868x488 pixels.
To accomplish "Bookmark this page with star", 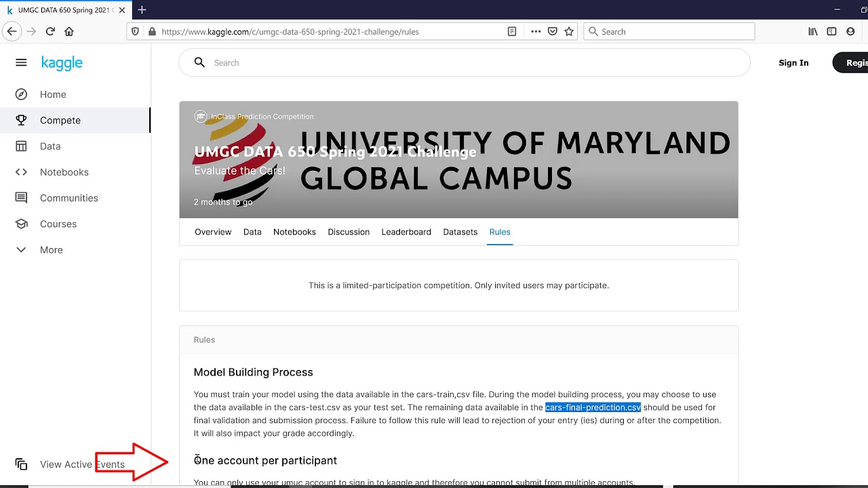I will tap(569, 31).
